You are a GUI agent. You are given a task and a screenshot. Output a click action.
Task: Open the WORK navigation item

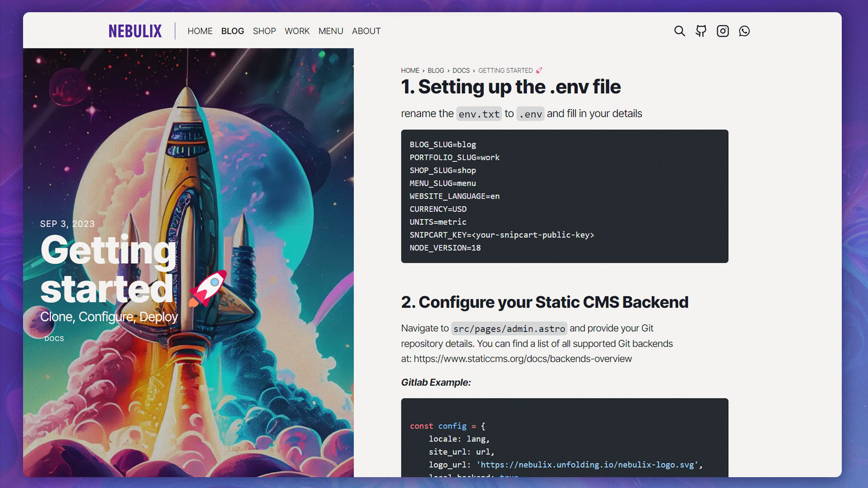(x=297, y=31)
